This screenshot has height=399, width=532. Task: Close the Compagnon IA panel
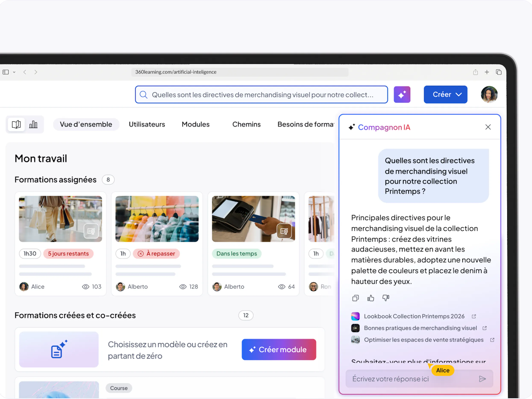(488, 127)
